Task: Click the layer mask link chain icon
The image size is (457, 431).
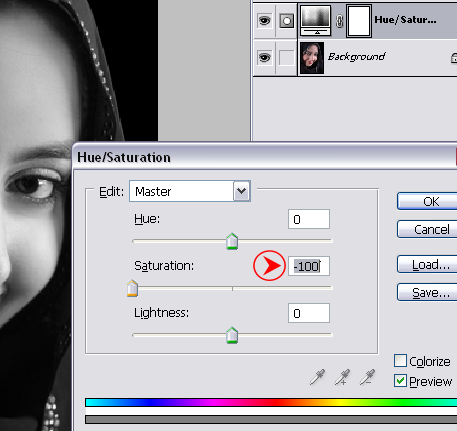Action: (x=339, y=21)
